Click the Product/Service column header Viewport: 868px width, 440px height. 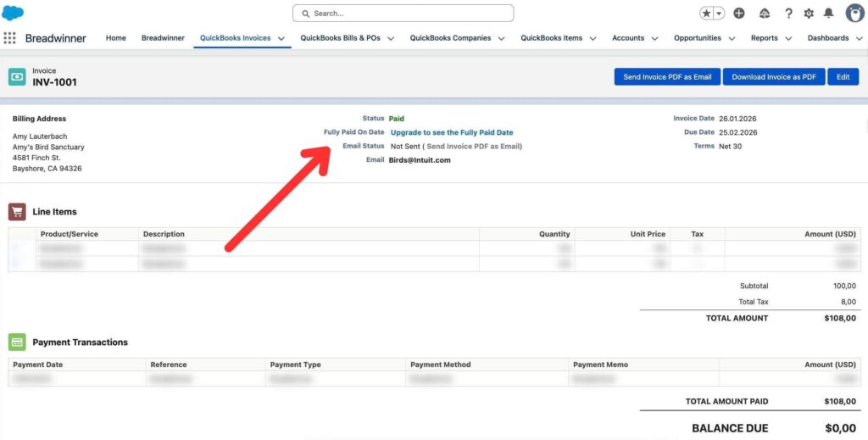70,234
